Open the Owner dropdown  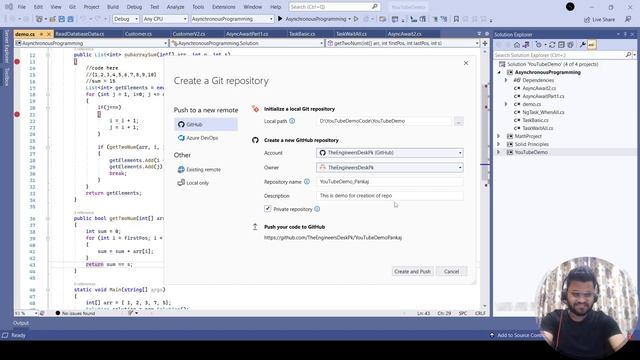390,167
